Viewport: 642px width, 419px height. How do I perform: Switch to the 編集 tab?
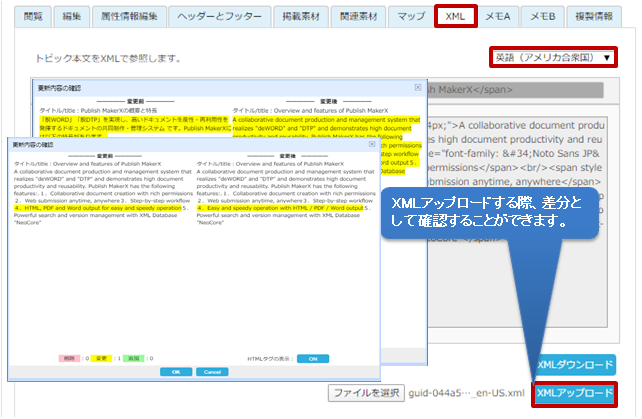pyautogui.click(x=72, y=17)
